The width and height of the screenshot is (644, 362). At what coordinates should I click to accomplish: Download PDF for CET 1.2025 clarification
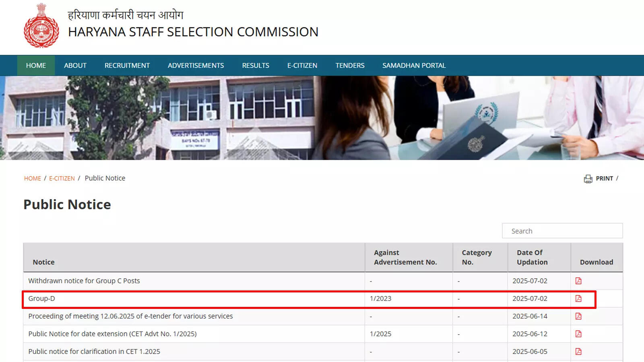tap(578, 352)
